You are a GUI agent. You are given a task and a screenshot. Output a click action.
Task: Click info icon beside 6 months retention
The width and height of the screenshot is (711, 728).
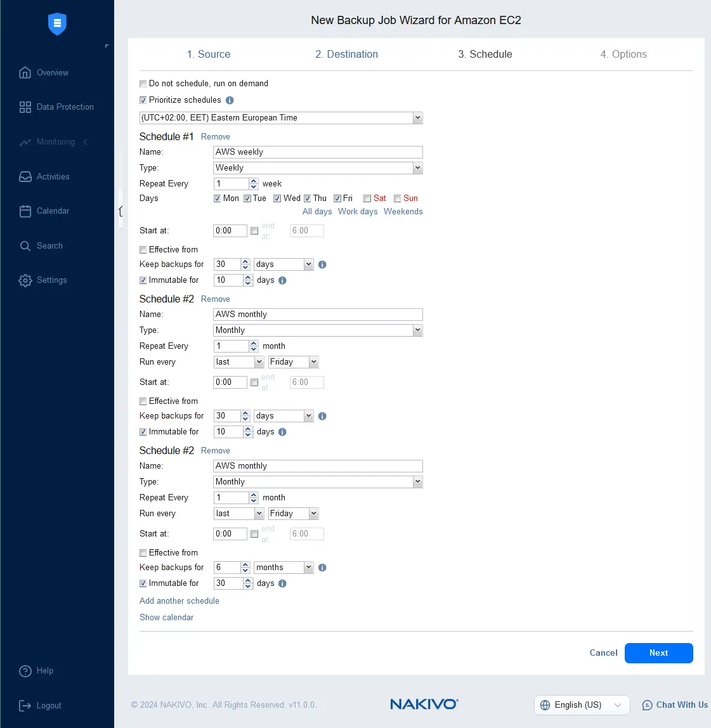click(322, 568)
